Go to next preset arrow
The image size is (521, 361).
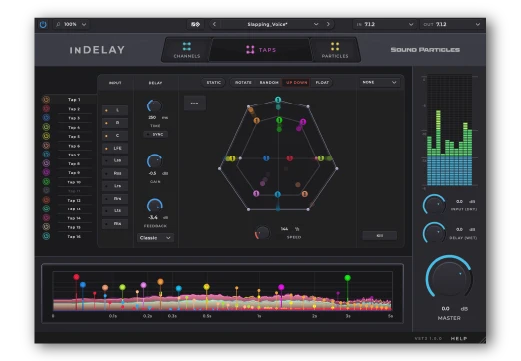328,24
